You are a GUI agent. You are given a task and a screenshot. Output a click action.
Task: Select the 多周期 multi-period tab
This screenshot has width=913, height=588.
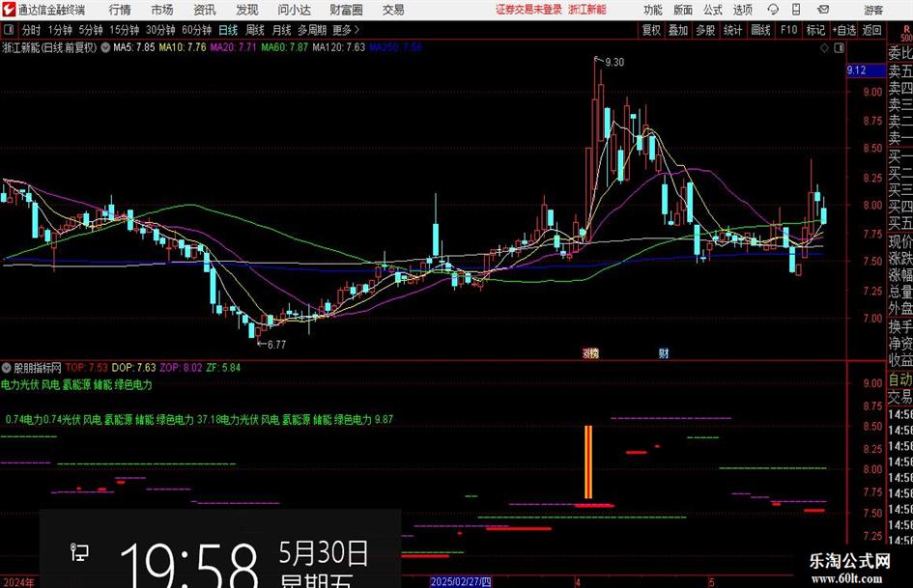point(312,30)
